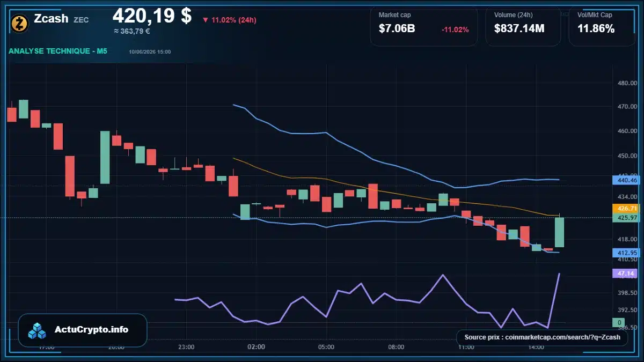644x362 pixels.
Task: Click the 11.02% (24h) change indicator
Action: pyautogui.click(x=229, y=20)
